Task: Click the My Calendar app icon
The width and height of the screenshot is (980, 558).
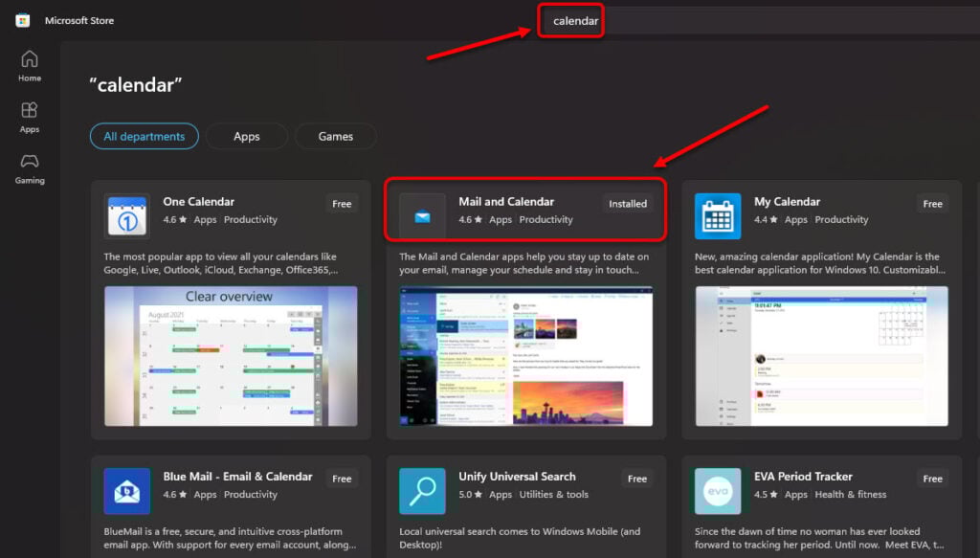Action: point(718,216)
